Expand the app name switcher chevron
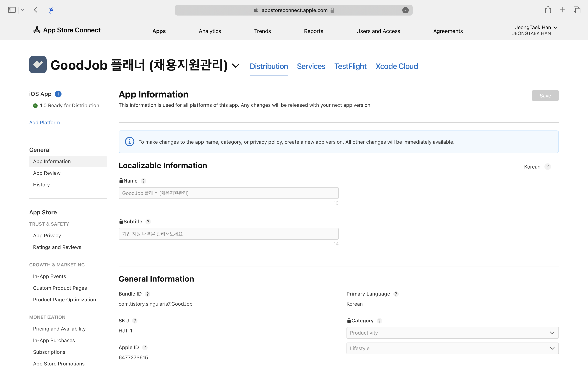 (x=235, y=66)
